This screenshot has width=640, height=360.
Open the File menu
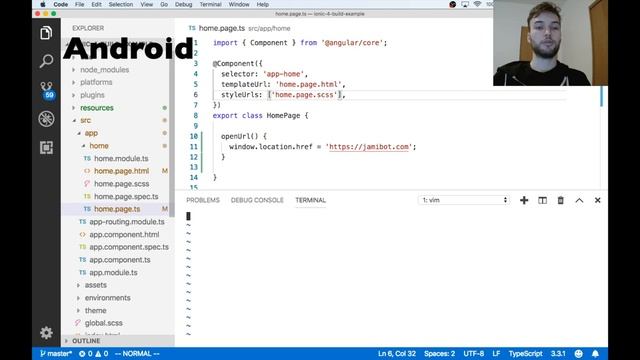pyautogui.click(x=80, y=4)
